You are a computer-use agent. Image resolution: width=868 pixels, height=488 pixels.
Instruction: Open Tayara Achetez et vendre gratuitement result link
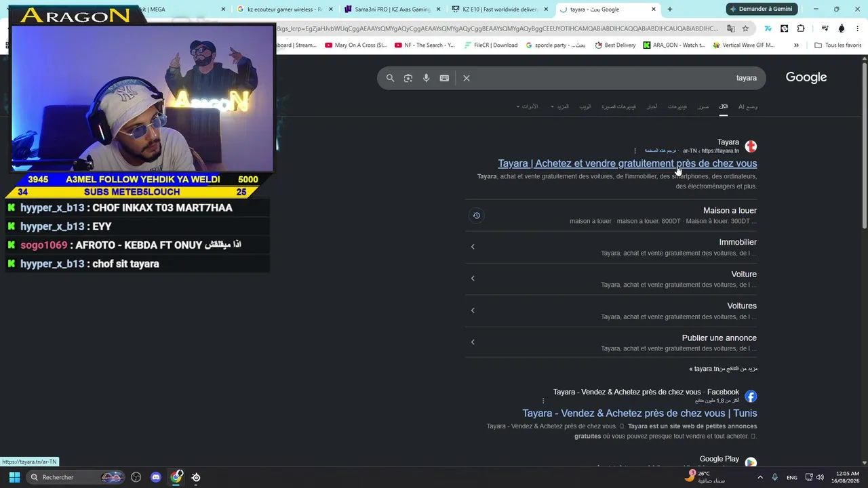[x=627, y=163]
